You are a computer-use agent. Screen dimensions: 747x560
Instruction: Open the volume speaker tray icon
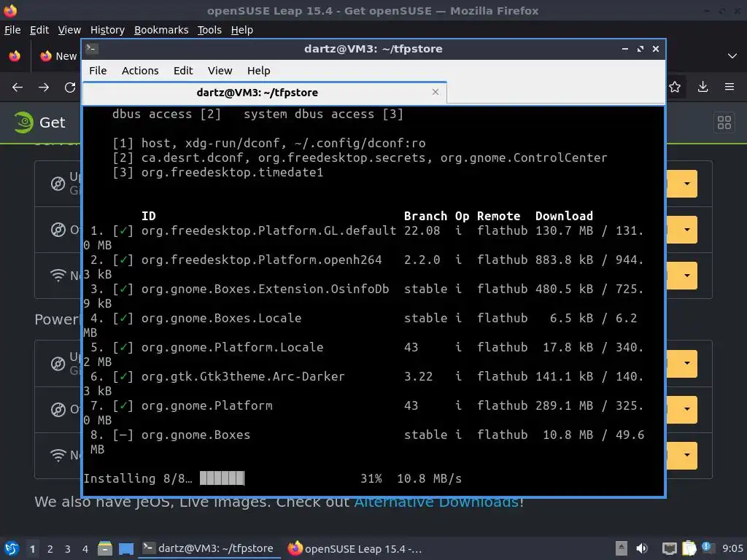pyautogui.click(x=642, y=548)
